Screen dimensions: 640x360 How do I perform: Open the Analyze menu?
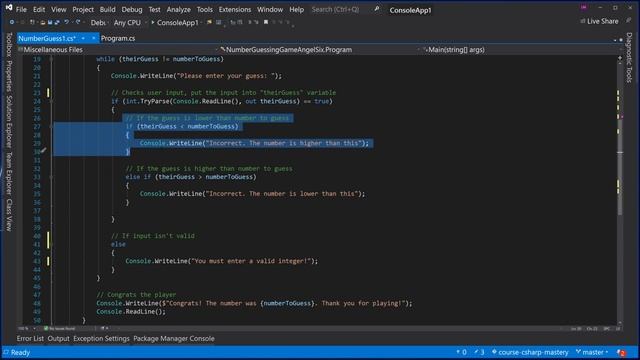tap(178, 9)
